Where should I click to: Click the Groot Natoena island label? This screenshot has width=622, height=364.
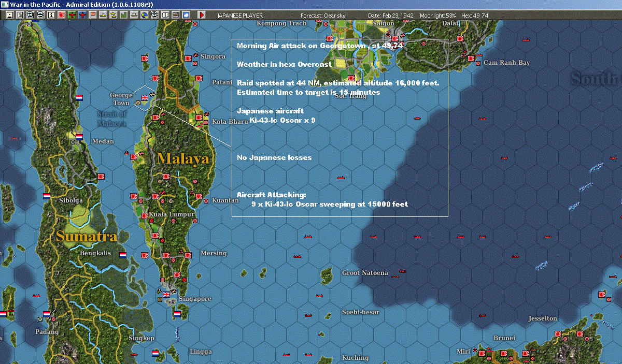[x=365, y=273]
